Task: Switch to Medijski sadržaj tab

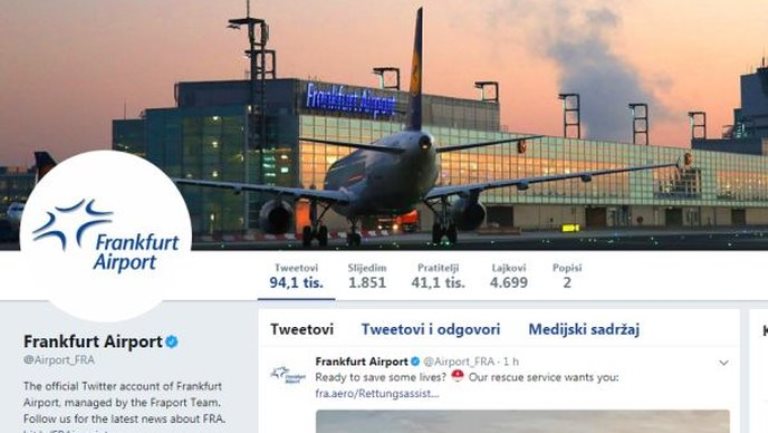Action: coord(584,330)
